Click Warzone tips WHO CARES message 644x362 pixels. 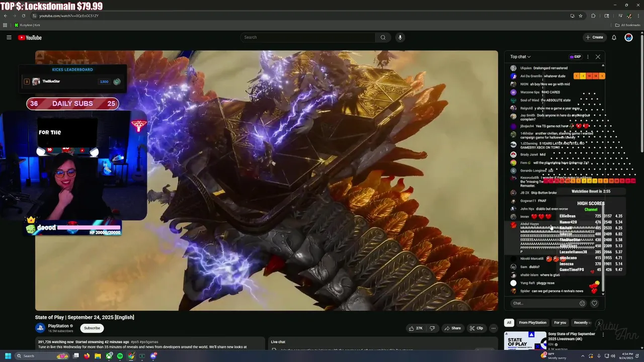coord(535,92)
